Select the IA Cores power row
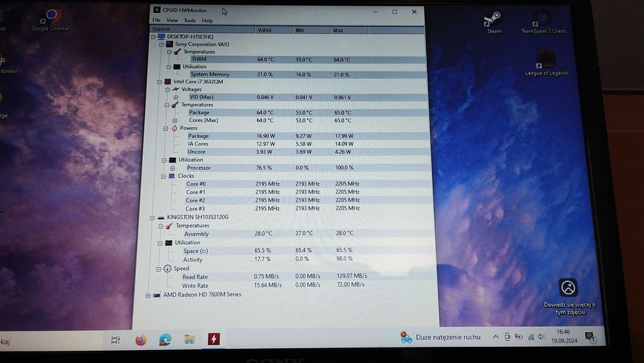The image size is (644, 363). tap(308, 144)
